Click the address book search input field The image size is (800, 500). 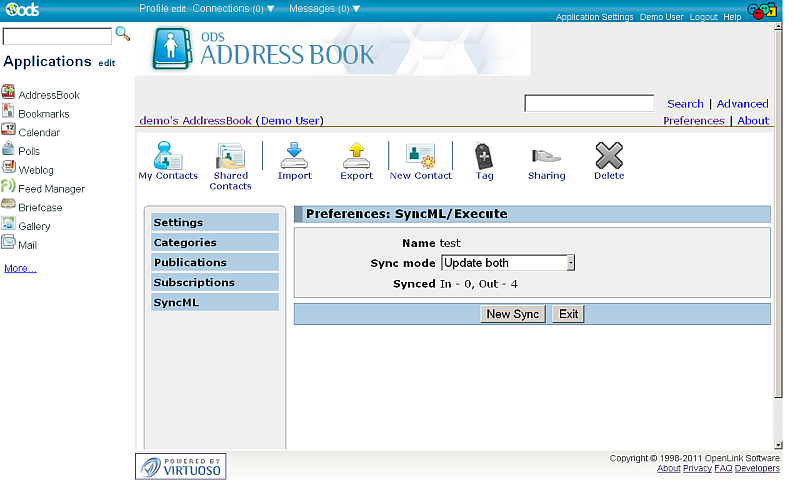tap(588, 104)
